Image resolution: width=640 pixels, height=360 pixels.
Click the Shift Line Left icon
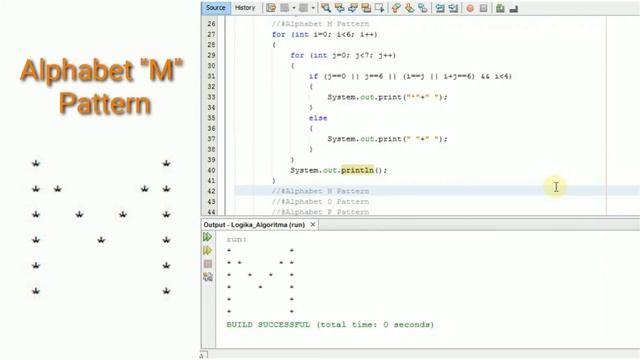click(x=440, y=8)
